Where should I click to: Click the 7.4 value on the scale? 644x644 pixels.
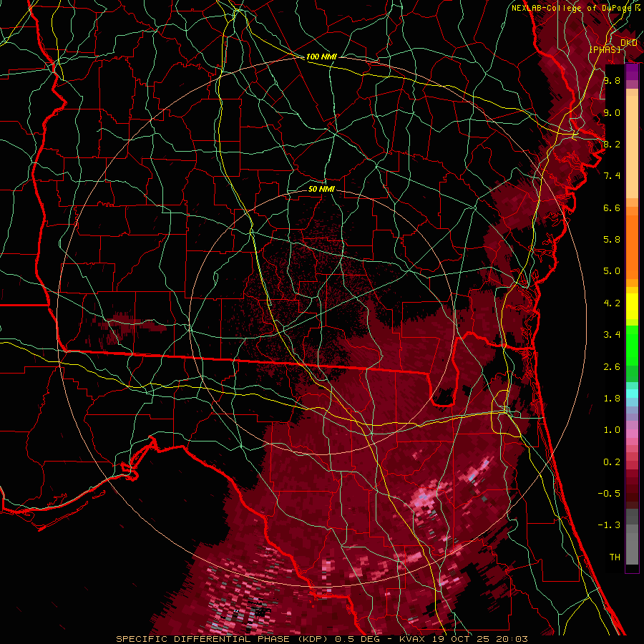(612, 176)
